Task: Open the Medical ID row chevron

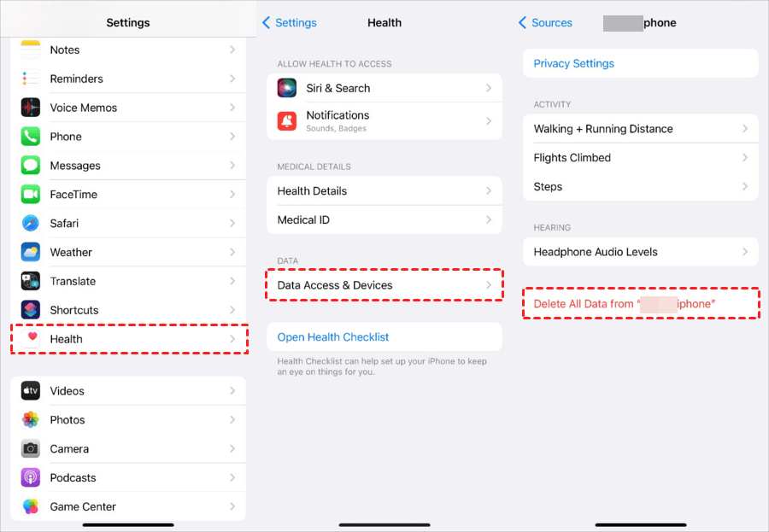Action: click(x=489, y=219)
